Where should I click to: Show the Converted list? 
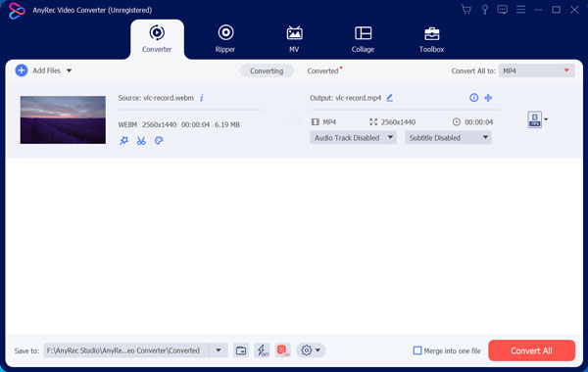[322, 70]
